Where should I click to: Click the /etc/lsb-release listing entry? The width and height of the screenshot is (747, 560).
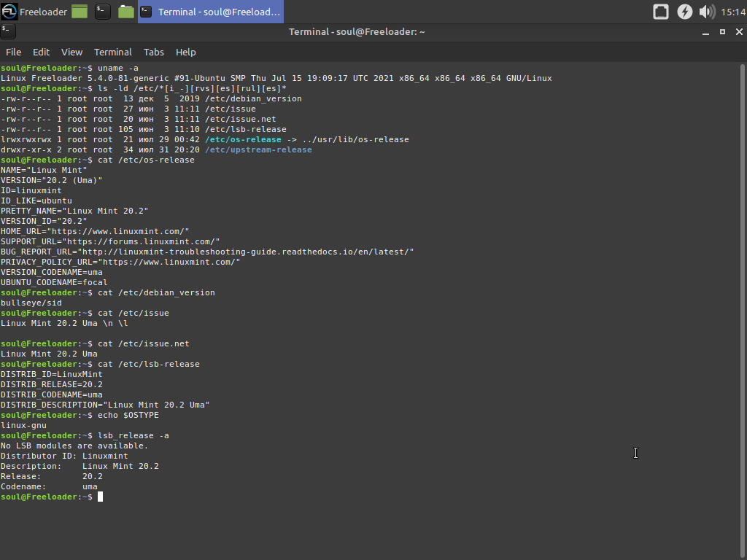coord(246,129)
